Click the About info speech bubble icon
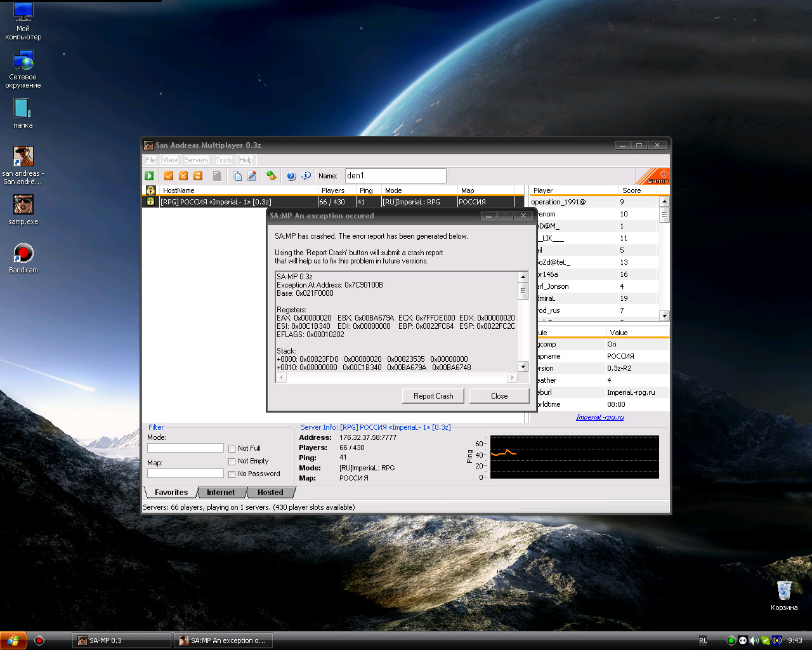 [x=306, y=176]
